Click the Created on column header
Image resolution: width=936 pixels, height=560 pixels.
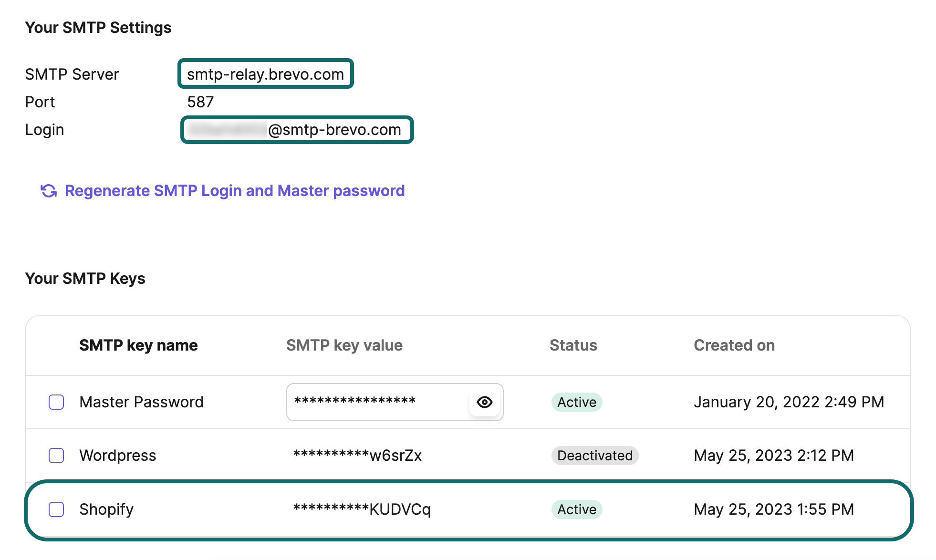pyautogui.click(x=734, y=345)
